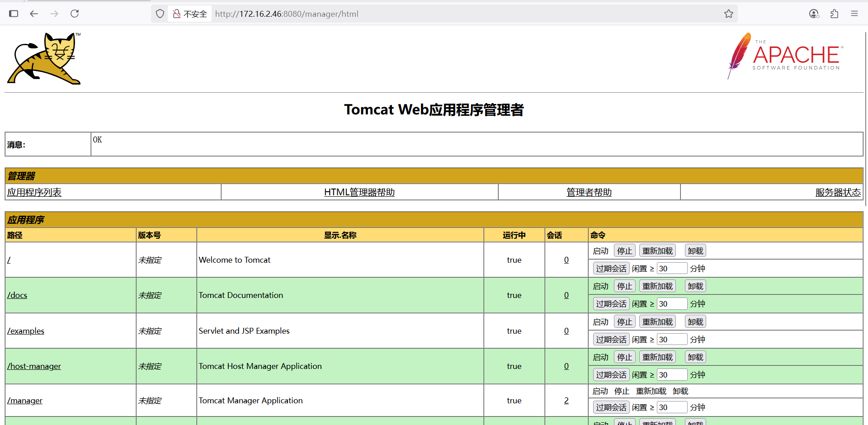Screen dimensions: 868x425
Task: Click the Apache Software Foundation logo
Action: (x=785, y=56)
